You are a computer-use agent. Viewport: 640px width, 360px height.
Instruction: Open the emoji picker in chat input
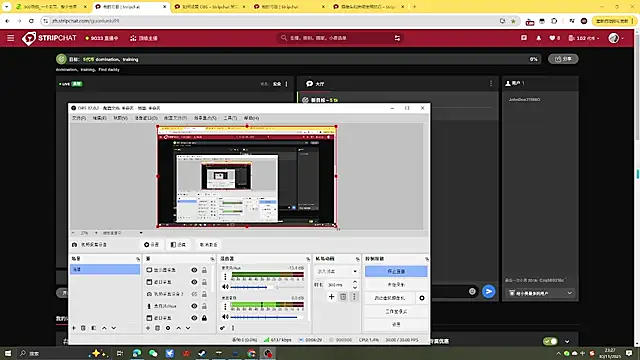(472, 291)
